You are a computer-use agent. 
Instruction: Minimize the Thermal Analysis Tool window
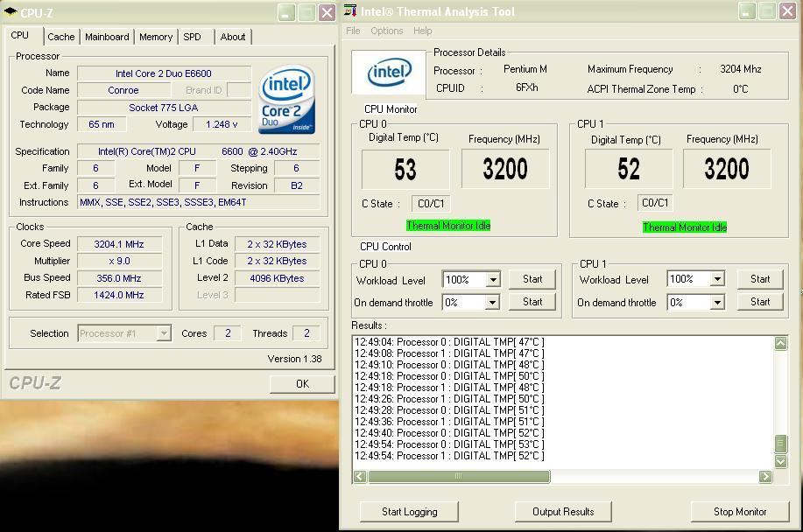[x=747, y=11]
